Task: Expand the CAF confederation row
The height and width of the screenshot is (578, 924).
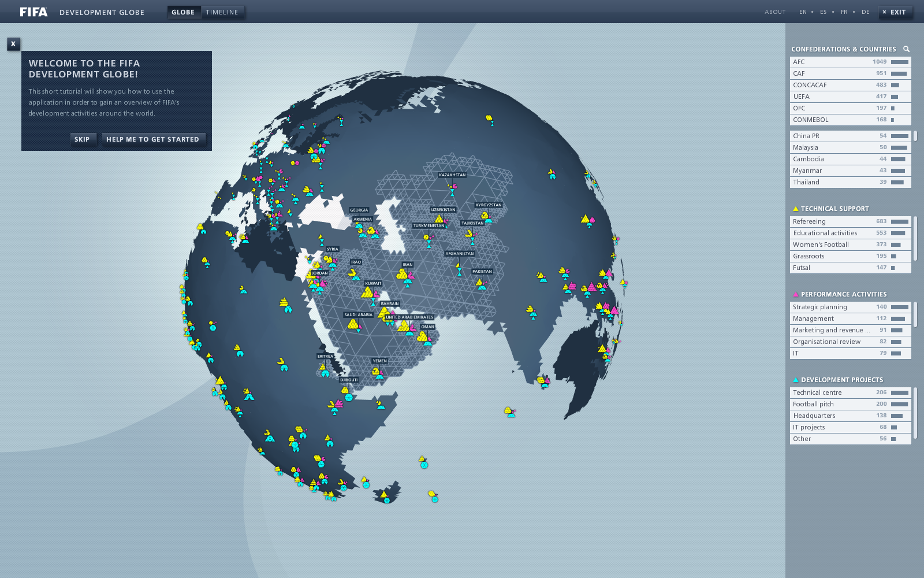Action: pyautogui.click(x=850, y=73)
